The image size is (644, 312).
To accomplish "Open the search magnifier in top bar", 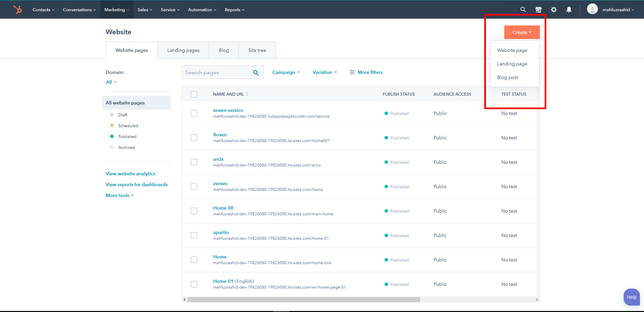I will pyautogui.click(x=523, y=9).
